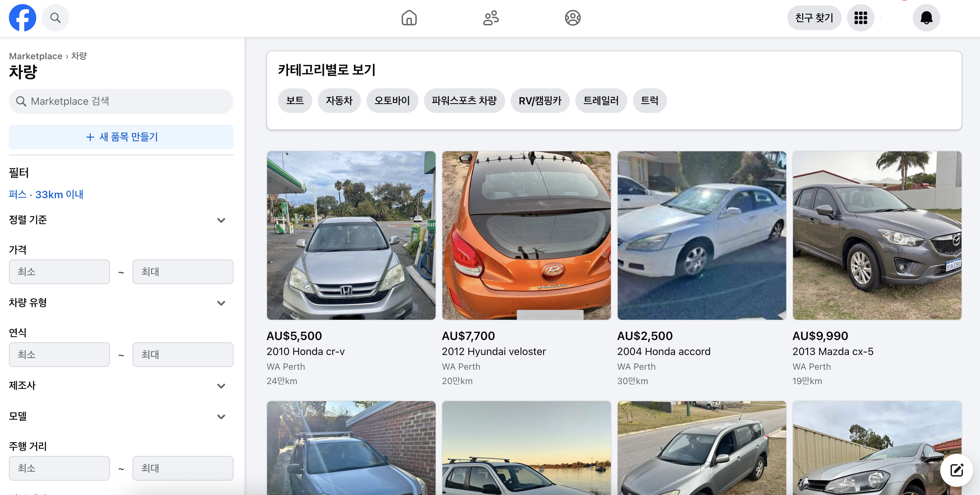This screenshot has height=495, width=980.
Task: Click the new message compose icon
Action: click(956, 470)
